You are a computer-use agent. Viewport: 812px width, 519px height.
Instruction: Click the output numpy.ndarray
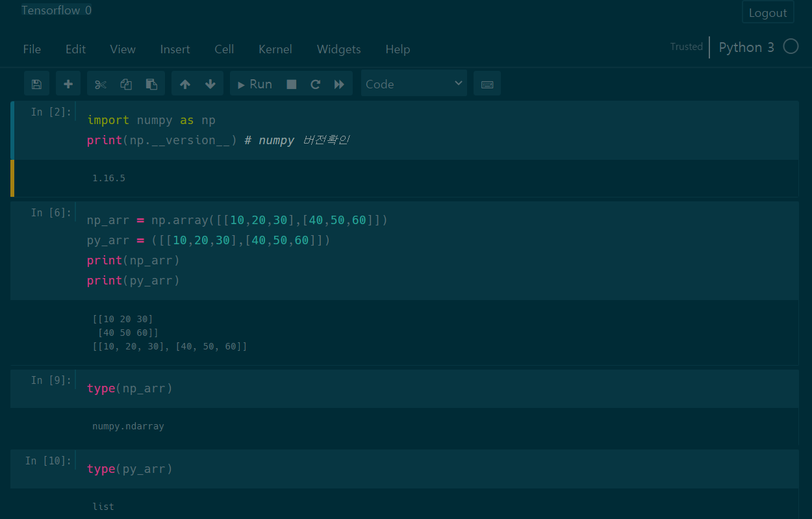(128, 427)
